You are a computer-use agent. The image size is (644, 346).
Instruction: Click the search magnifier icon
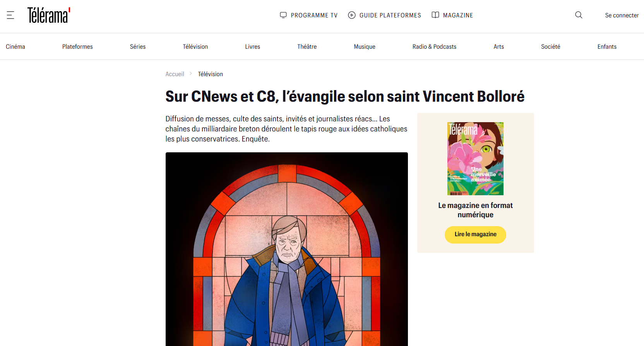coord(579,15)
